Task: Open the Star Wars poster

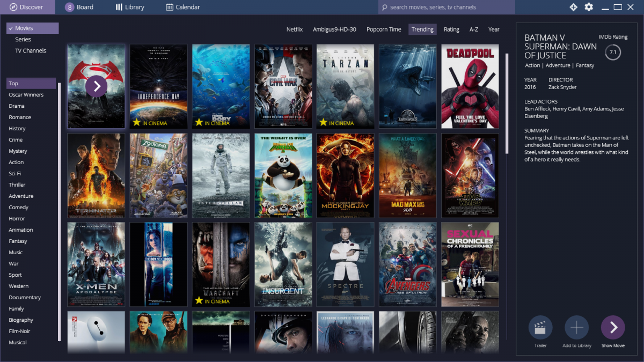Action: tap(470, 175)
